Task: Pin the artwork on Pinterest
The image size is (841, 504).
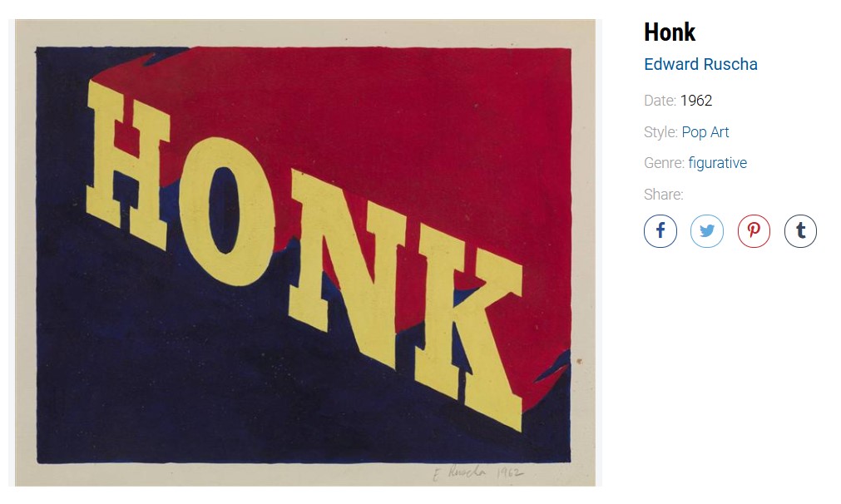Action: click(754, 231)
